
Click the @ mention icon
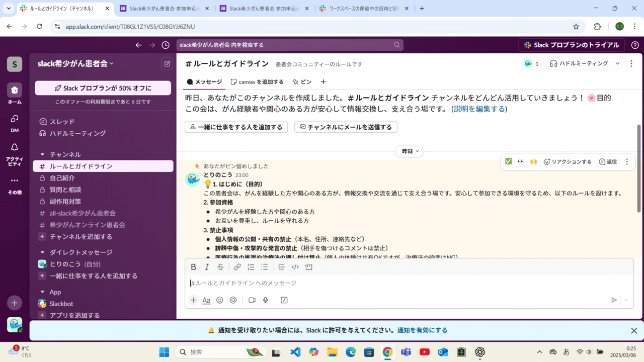coord(233,300)
